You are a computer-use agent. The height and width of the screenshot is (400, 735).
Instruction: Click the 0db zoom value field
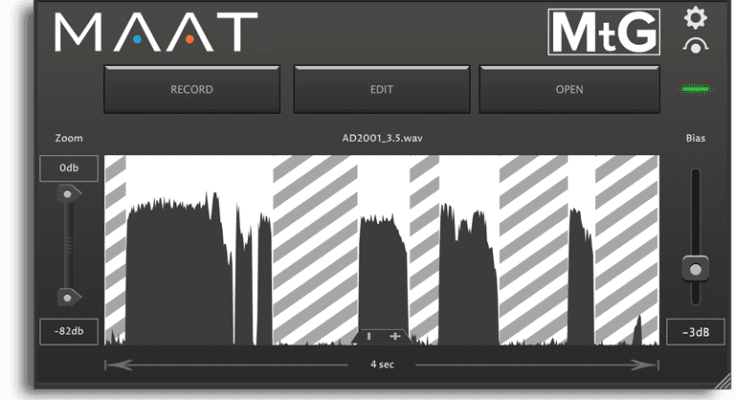tap(69, 169)
